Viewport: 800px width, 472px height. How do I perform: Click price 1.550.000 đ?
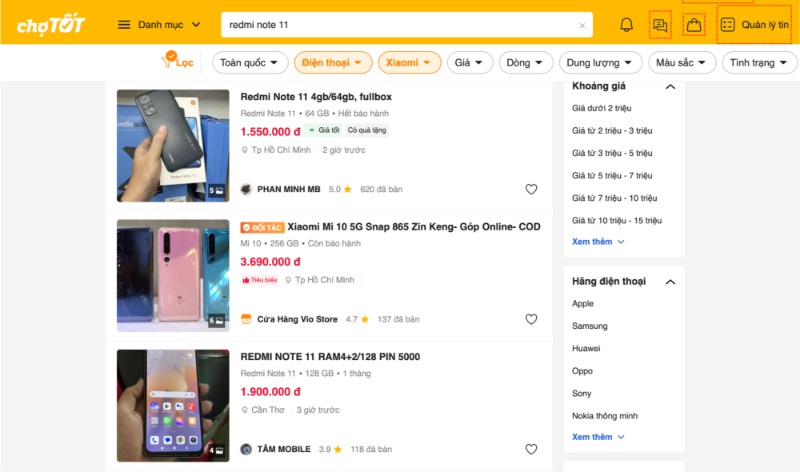(x=270, y=132)
